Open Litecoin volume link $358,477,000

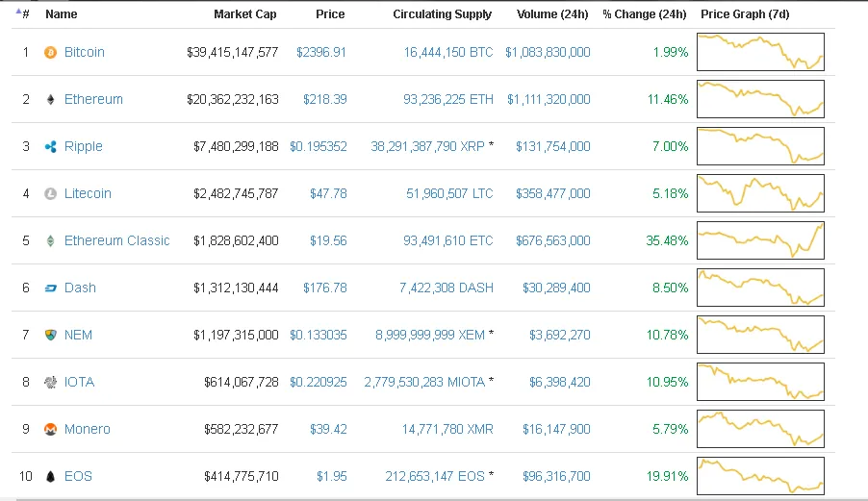[553, 193]
